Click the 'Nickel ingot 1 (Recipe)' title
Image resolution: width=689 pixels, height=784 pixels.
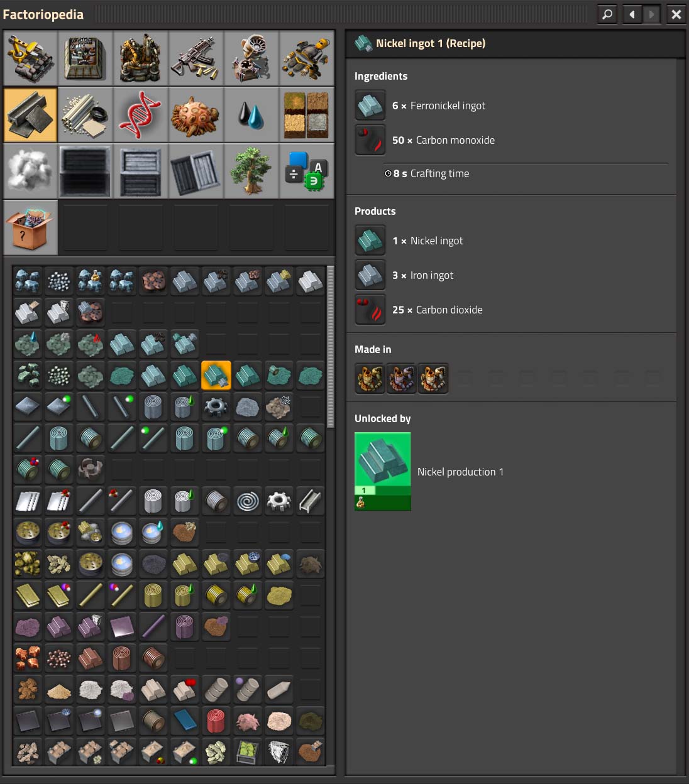[x=431, y=43]
